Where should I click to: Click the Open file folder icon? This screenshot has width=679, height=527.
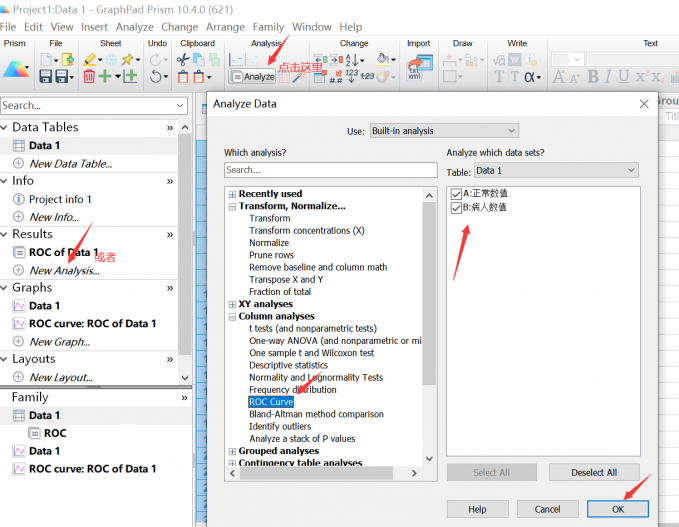(68, 59)
